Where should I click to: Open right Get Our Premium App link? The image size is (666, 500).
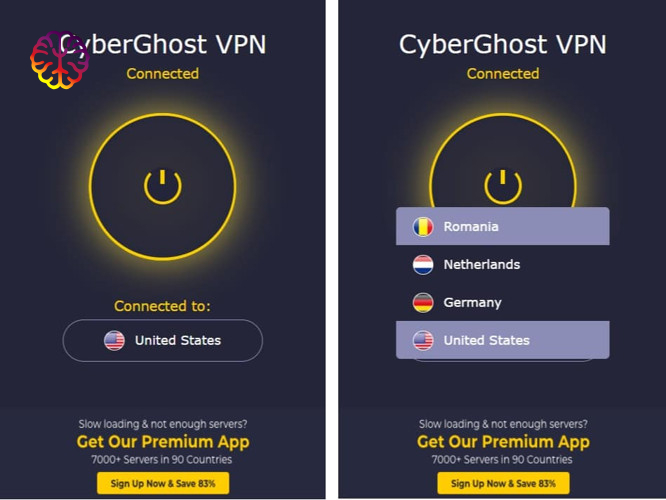click(503, 442)
